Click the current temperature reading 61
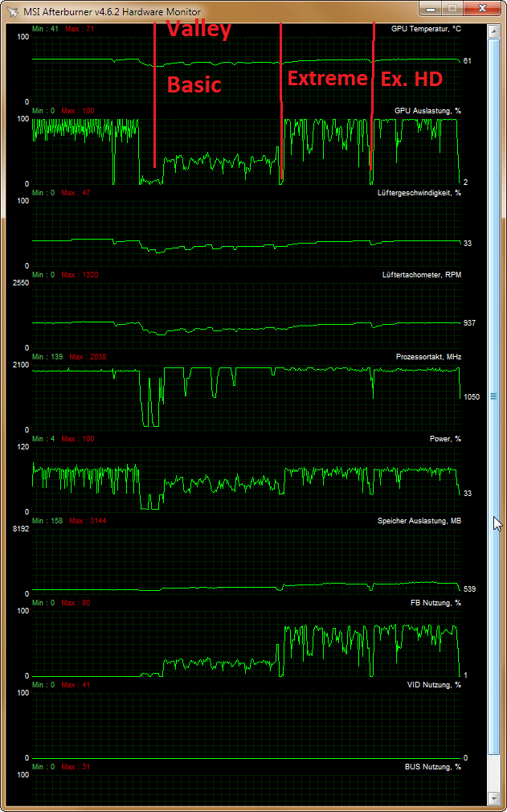507x812 pixels. pos(467,61)
